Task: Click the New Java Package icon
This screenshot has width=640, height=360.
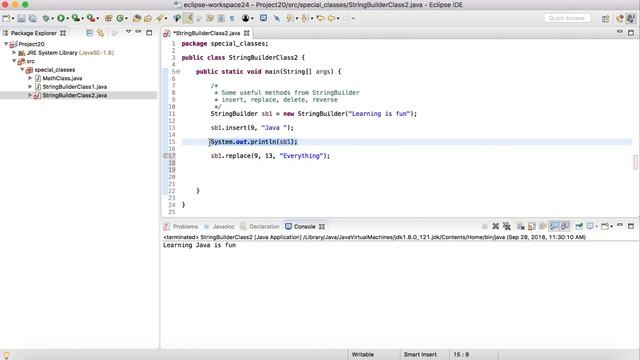Action: click(x=108, y=18)
